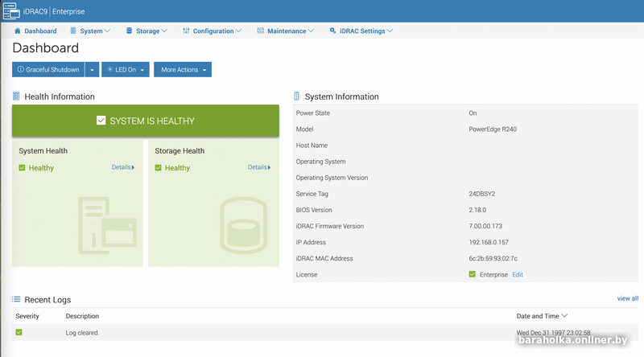Click the System Information section icon
The height and width of the screenshot is (357, 644).
click(296, 96)
